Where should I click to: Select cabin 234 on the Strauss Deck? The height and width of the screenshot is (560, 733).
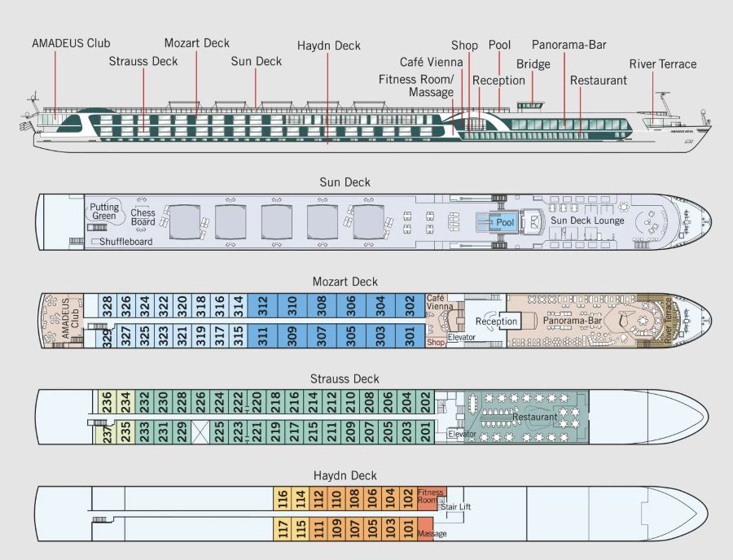pyautogui.click(x=125, y=401)
